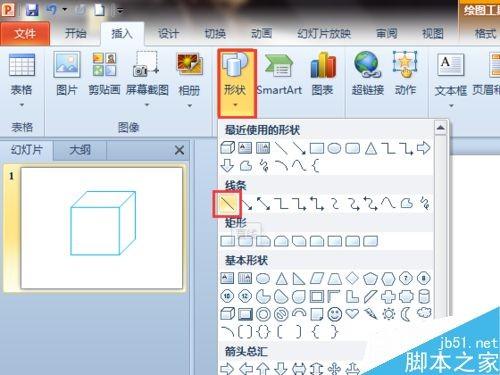500x375 pixels.
Task: Switch to the 动画 ribbon tab
Action: click(262, 33)
